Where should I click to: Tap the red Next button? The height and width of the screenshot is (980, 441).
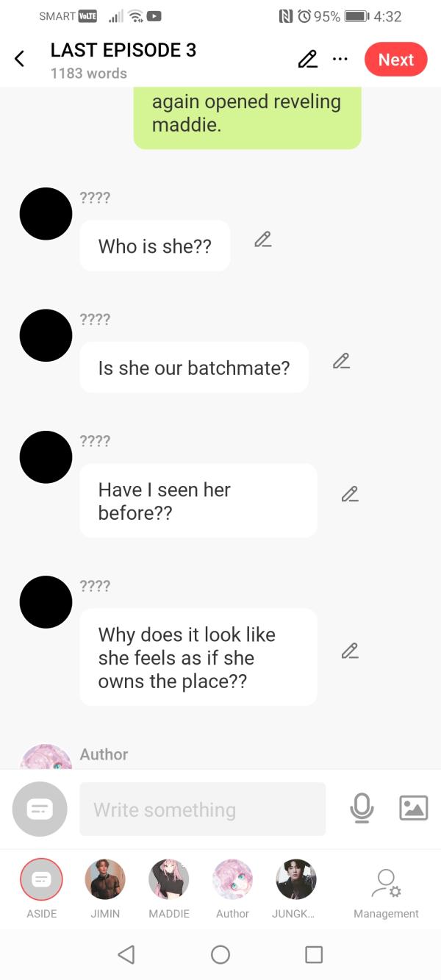pyautogui.click(x=396, y=60)
